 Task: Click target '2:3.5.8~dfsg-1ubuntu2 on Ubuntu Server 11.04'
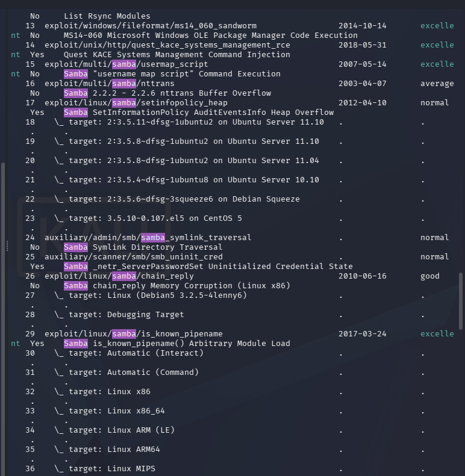(x=213, y=161)
